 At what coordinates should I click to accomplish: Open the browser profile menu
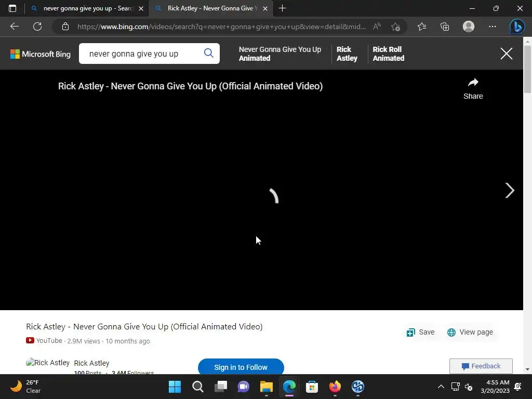[469, 26]
